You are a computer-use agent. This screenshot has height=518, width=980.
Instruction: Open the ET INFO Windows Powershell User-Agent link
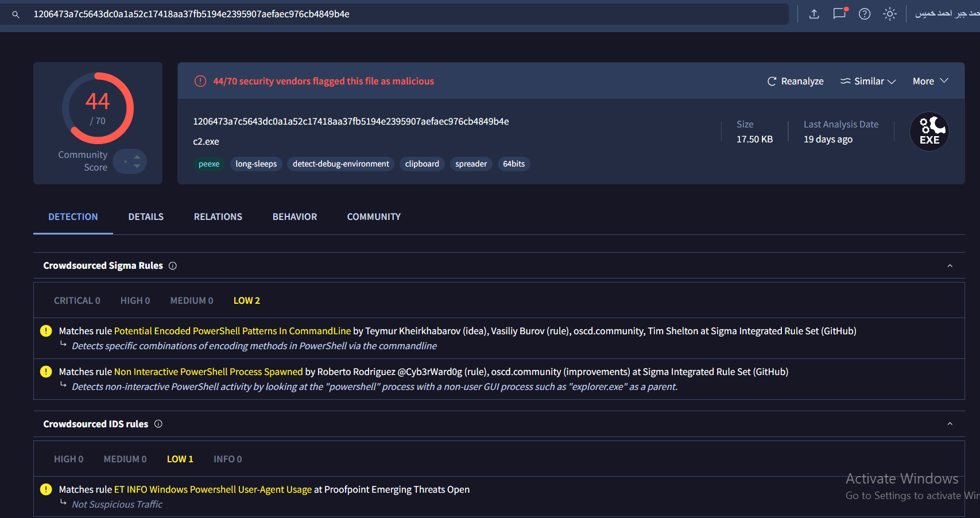click(x=212, y=490)
